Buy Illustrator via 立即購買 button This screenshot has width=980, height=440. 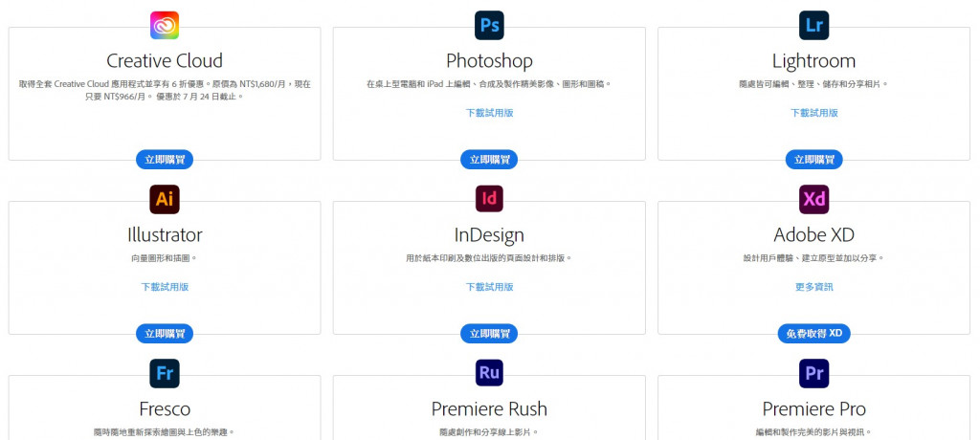165,333
